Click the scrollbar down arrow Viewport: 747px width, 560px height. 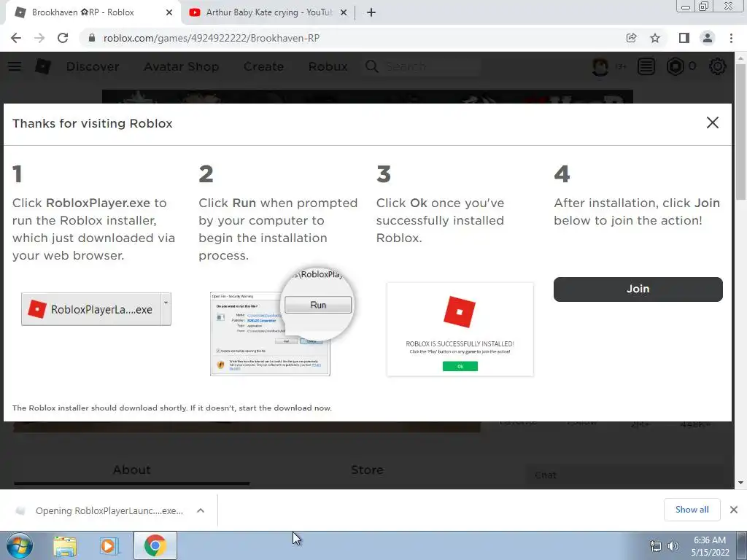click(x=740, y=483)
